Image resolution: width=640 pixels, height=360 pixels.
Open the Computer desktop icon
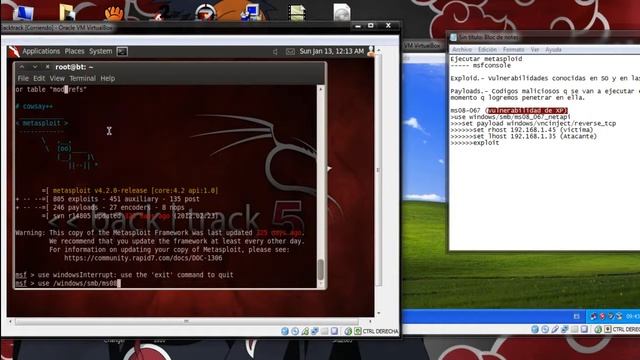pos(23,12)
